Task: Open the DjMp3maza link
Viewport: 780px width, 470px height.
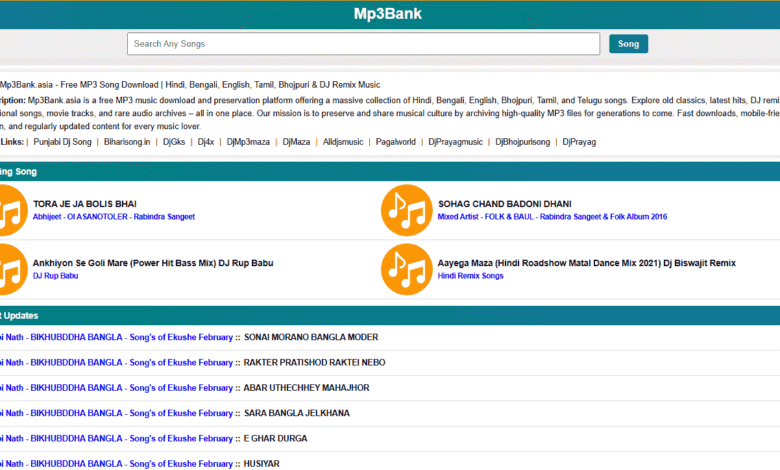Action: coord(248,142)
